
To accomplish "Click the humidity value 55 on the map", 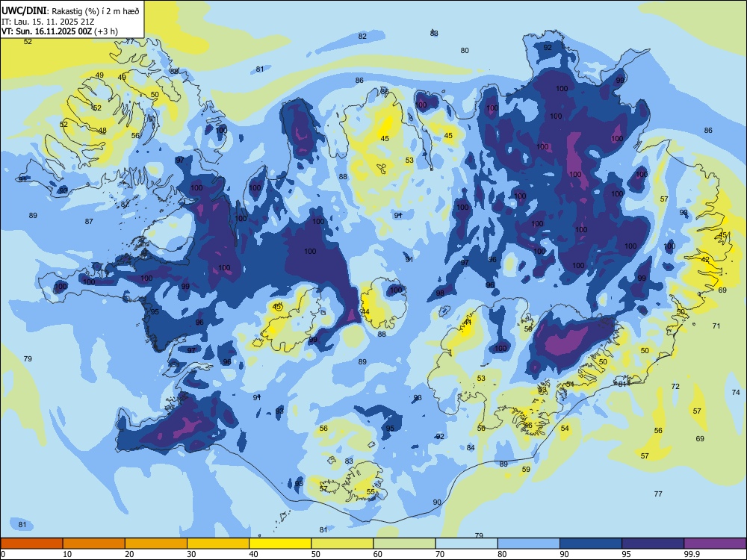I will click(371, 492).
